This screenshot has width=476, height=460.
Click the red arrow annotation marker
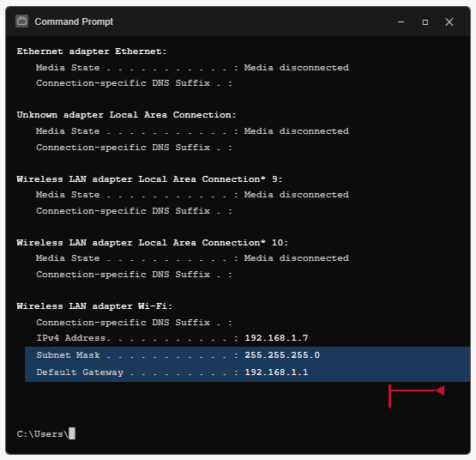pyautogui.click(x=417, y=396)
